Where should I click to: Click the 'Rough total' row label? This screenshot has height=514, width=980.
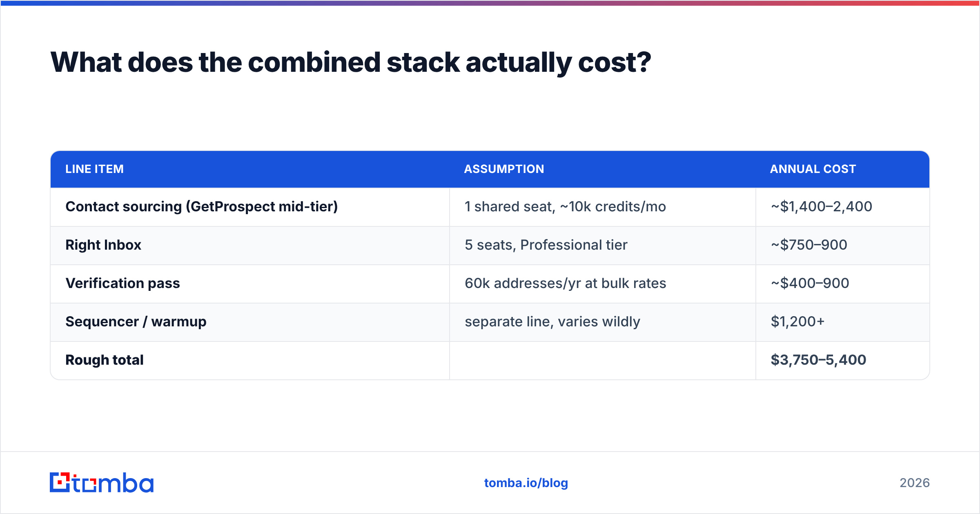pos(105,360)
